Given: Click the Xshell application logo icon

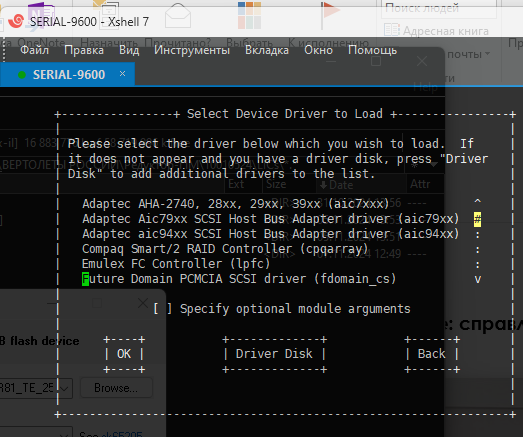Looking at the screenshot, I should tap(16, 21).
